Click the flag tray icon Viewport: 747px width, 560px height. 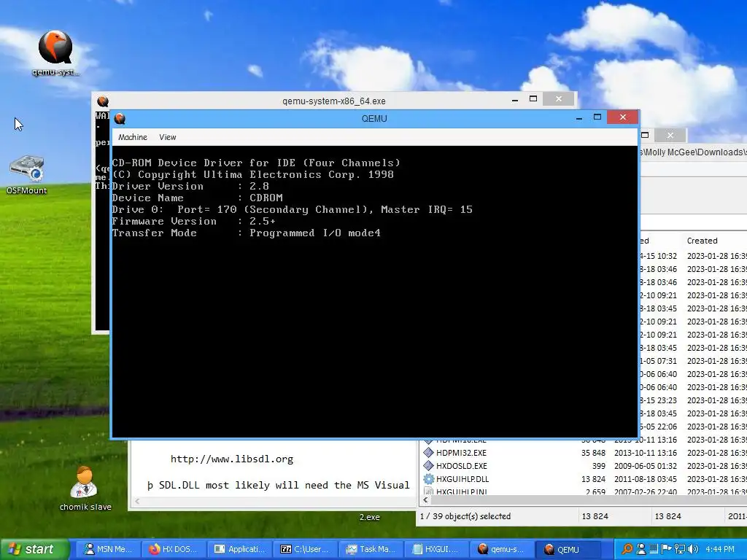point(667,549)
